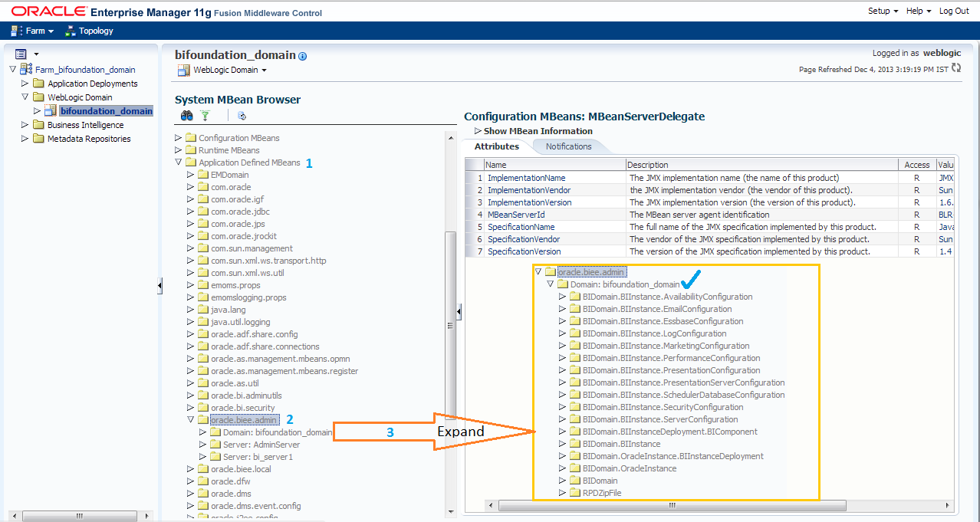Select the com.oracle.jdbc folder
Screen dimensions: 980x522
coord(240,212)
